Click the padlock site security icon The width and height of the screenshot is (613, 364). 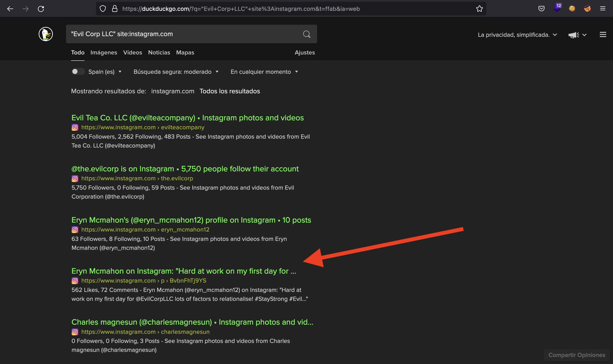click(x=115, y=9)
